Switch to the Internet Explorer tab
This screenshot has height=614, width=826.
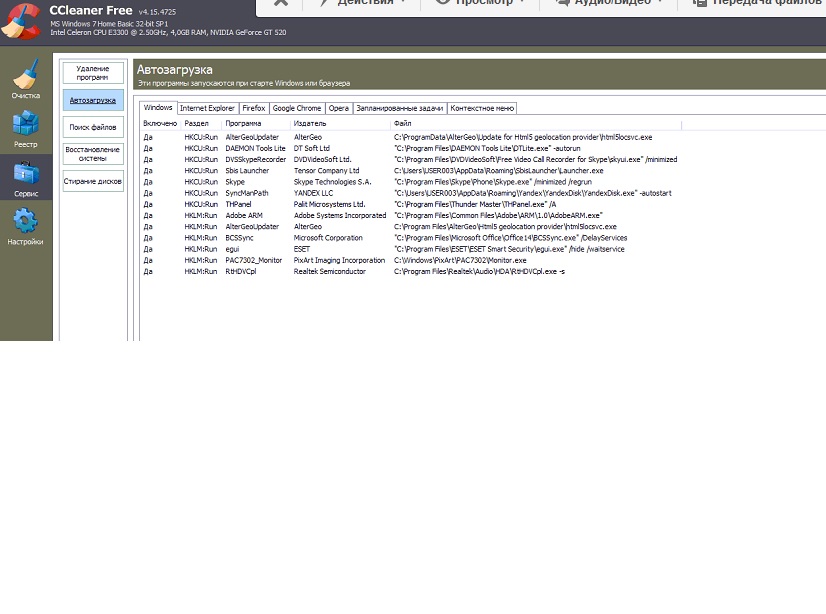point(207,108)
